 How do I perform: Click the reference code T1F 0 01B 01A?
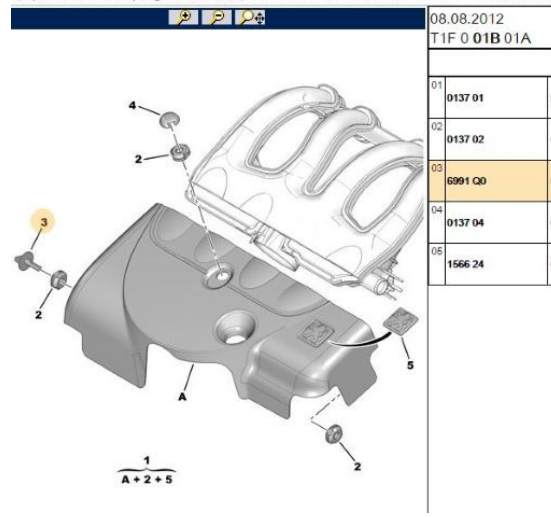coord(480,38)
